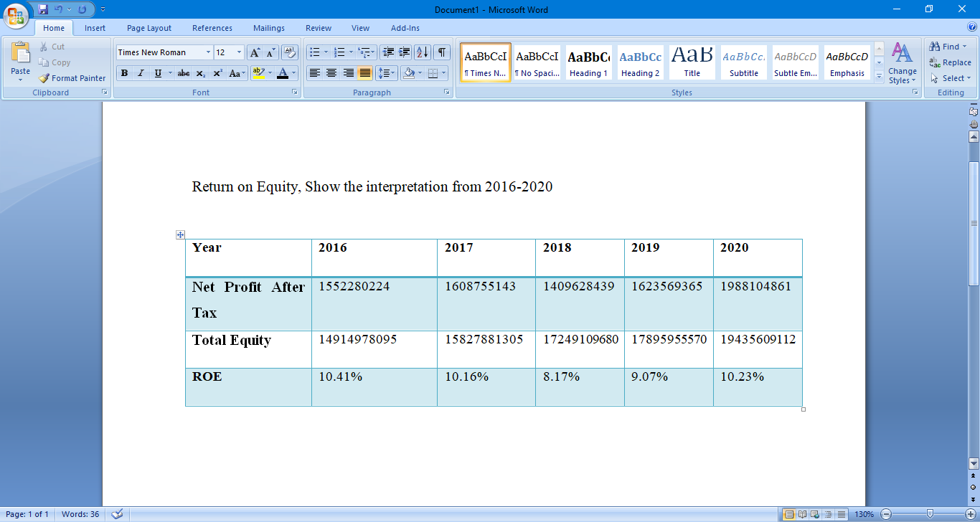This screenshot has width=980, height=522.
Task: Open the Office Button menu
Action: click(16, 14)
